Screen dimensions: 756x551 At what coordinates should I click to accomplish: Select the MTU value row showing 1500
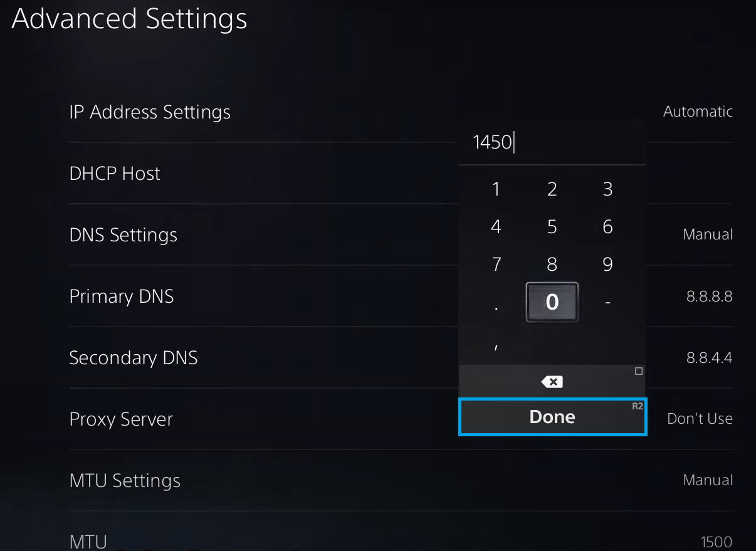pos(400,540)
